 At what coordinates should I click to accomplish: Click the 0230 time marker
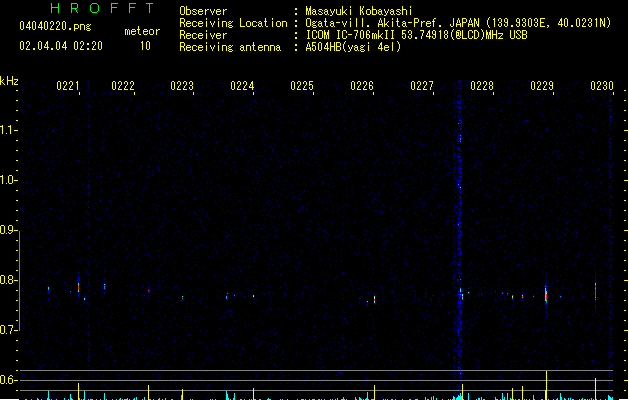click(x=602, y=86)
